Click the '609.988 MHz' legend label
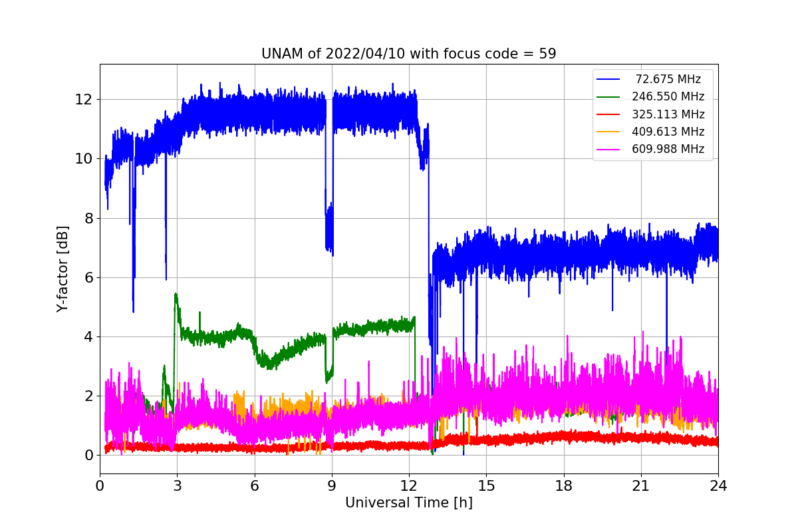 pyautogui.click(x=668, y=149)
